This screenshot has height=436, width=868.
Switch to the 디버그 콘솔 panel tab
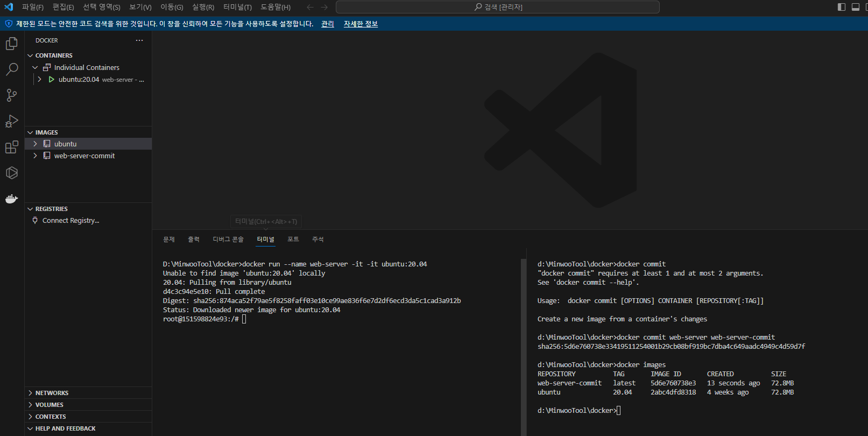click(228, 239)
